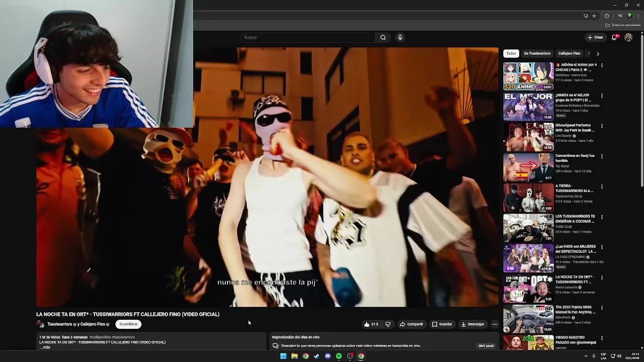Subscribe with the Suscribirse button
Screen dimensions: 644x362
click(128, 324)
